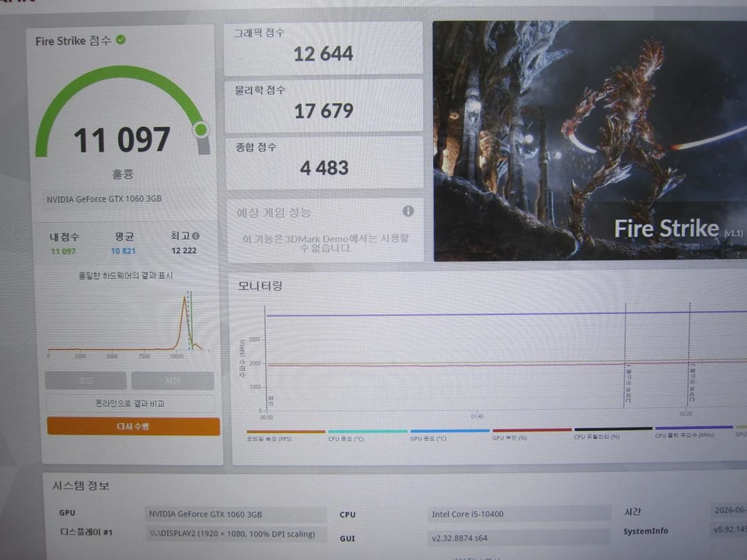The image size is (747, 560).
Task: Click the 내 점수 value 11 097
Action: point(63,252)
